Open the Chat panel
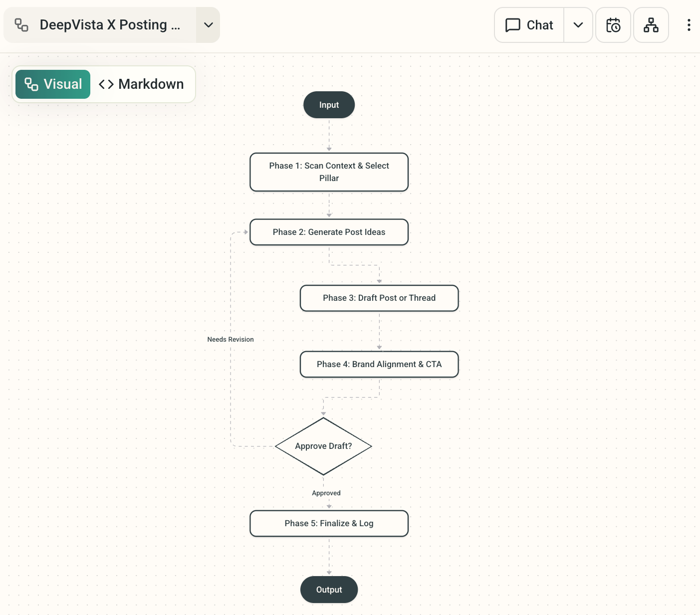This screenshot has width=700, height=615. (529, 25)
